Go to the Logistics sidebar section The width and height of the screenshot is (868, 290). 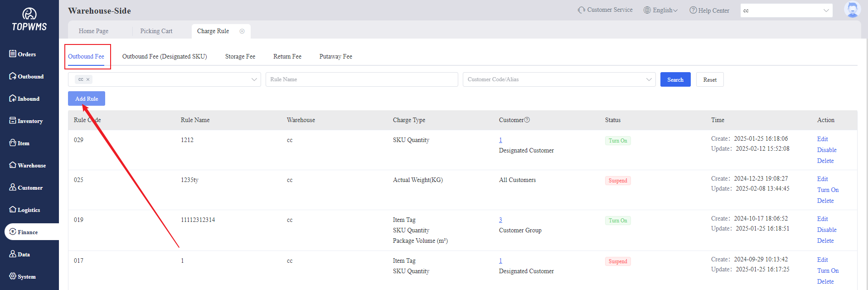pyautogui.click(x=24, y=210)
